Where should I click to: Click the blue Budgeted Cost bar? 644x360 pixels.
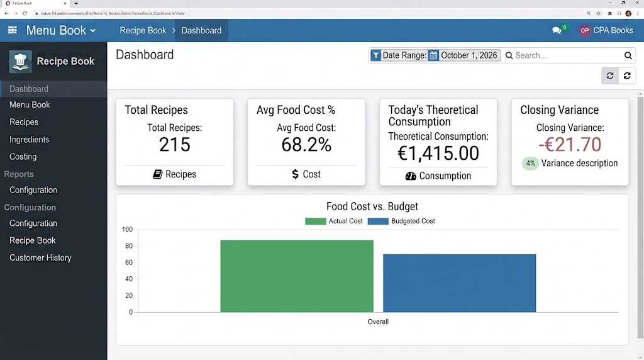pyautogui.click(x=460, y=283)
